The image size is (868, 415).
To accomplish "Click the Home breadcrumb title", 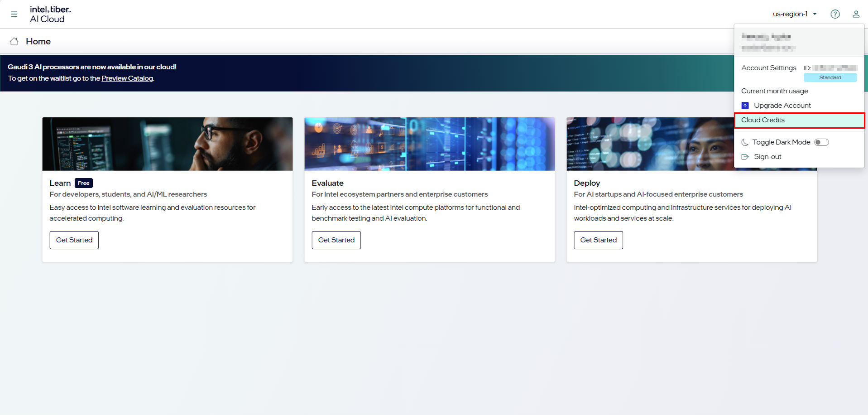I will 38,41.
